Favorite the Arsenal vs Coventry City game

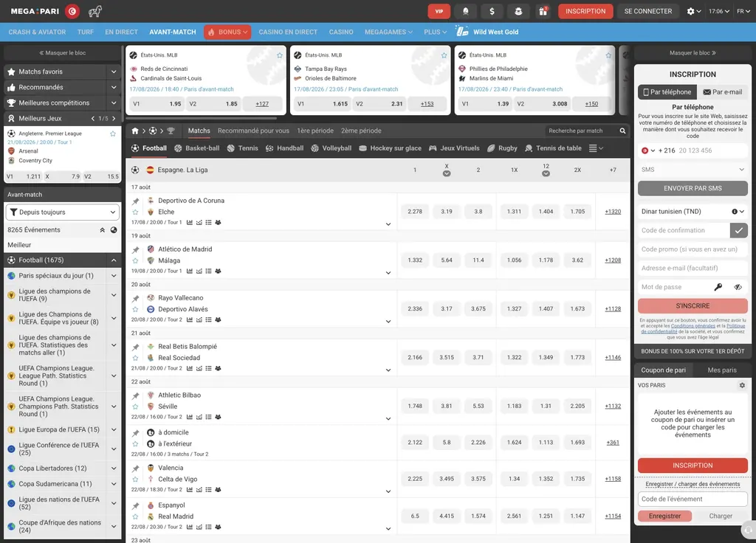coord(113,134)
